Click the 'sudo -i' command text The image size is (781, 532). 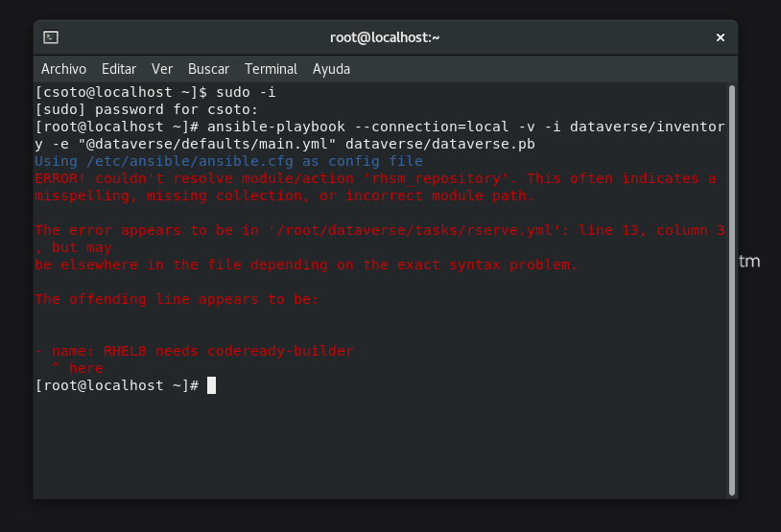(246, 92)
